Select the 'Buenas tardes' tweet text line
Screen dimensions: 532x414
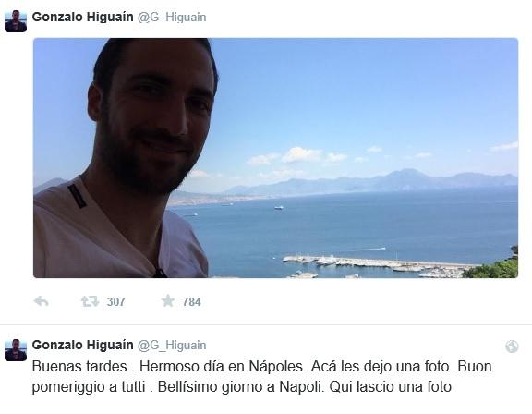coord(262,367)
